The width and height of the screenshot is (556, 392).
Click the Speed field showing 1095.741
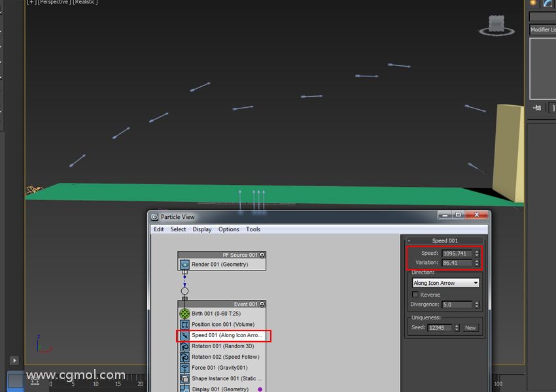457,253
